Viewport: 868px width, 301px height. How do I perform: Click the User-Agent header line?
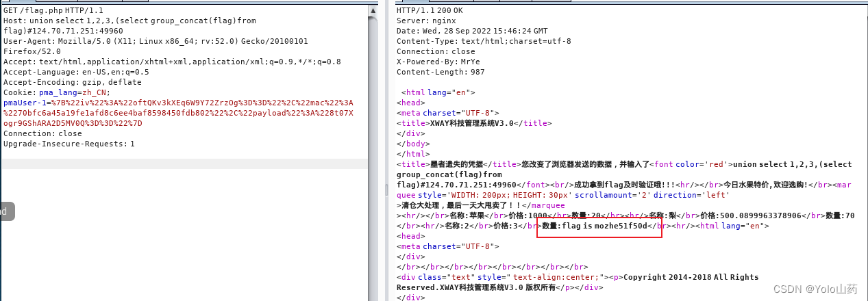point(156,41)
